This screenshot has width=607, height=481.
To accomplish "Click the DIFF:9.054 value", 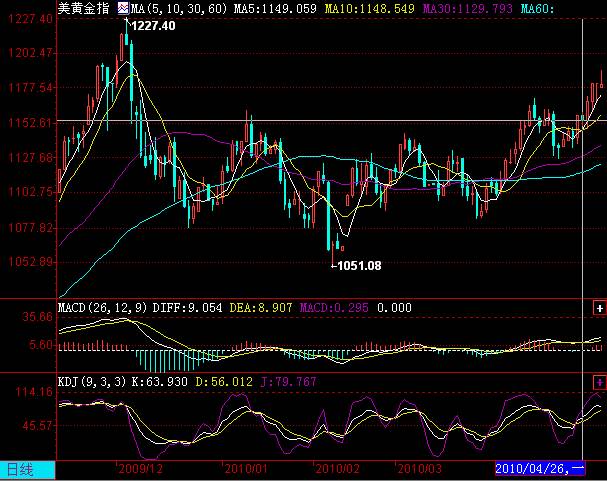I will point(187,308).
